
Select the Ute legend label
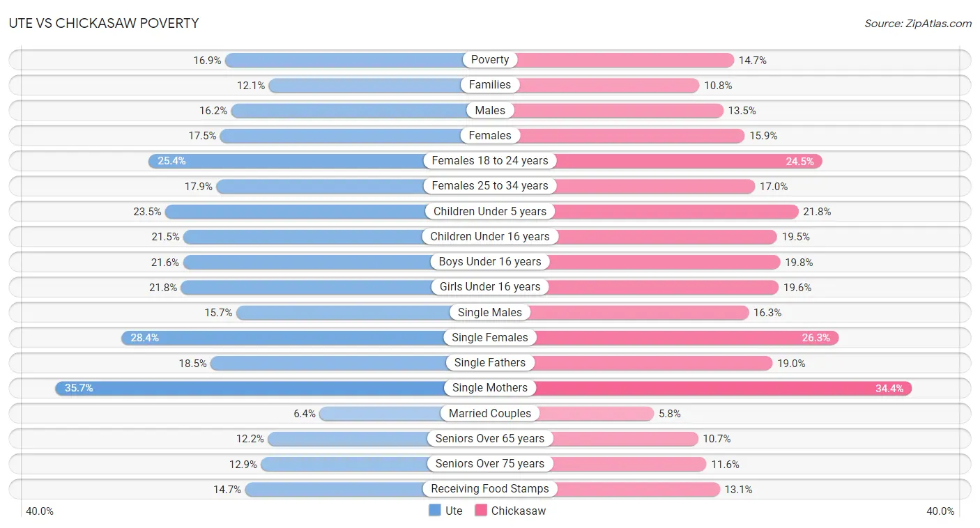454,511
